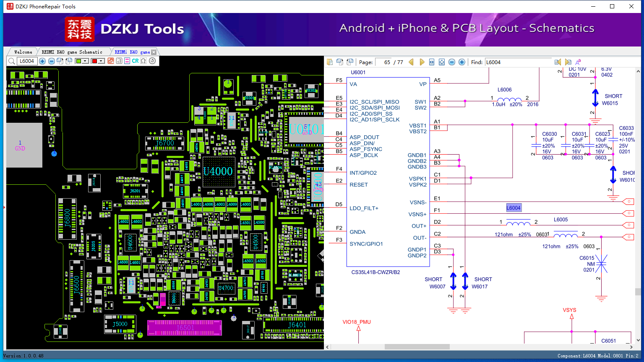Click the schematic scrollbar right arrow
This screenshot has height=362, width=644.
pos(631,347)
